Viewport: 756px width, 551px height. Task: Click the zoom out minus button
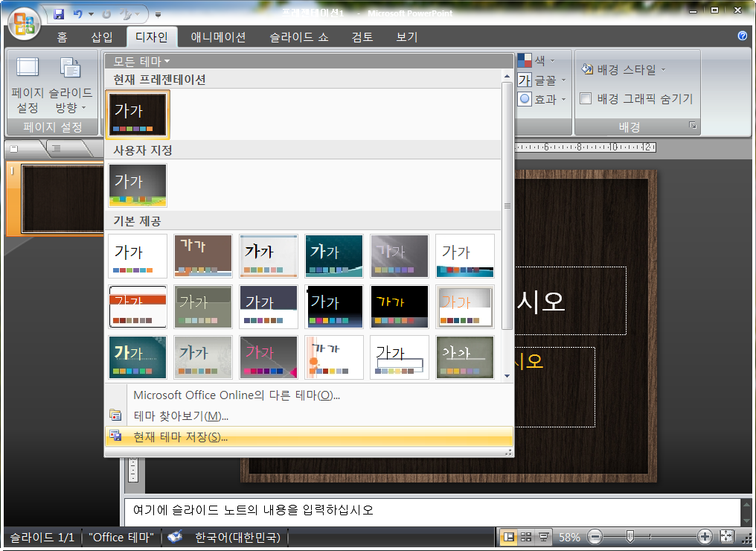pyautogui.click(x=595, y=537)
